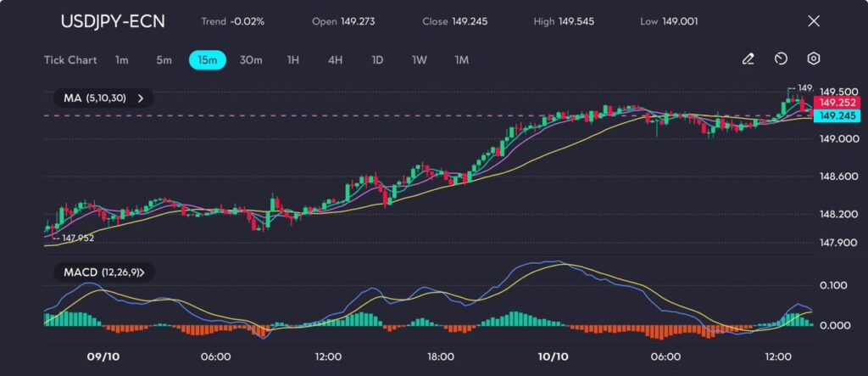
Task: Click the 10/10 date marker on time axis
Action: click(x=553, y=356)
